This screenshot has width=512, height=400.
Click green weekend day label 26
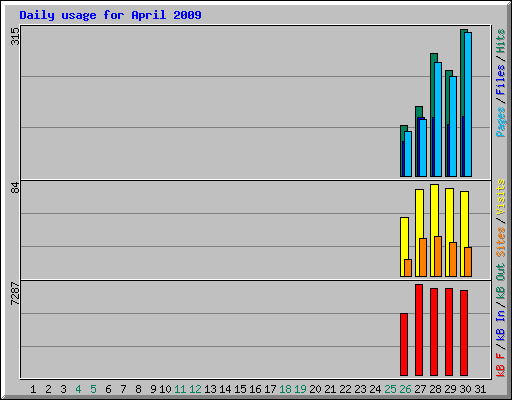click(x=405, y=389)
